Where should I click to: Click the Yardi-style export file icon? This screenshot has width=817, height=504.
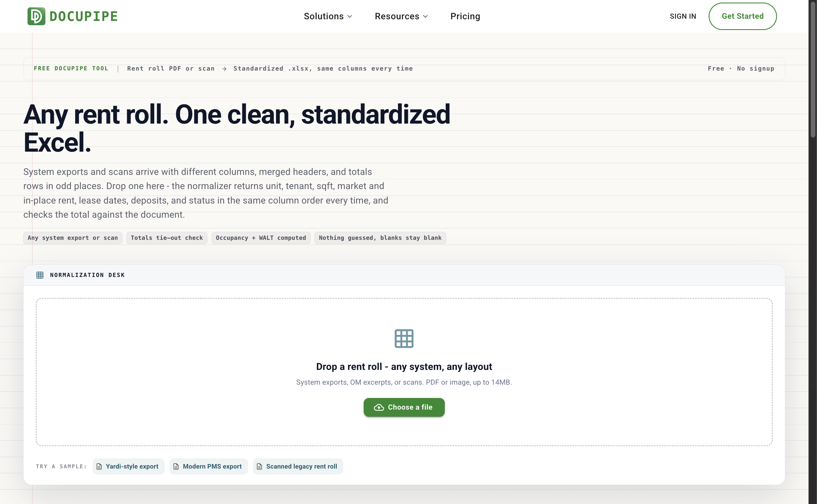pos(99,466)
